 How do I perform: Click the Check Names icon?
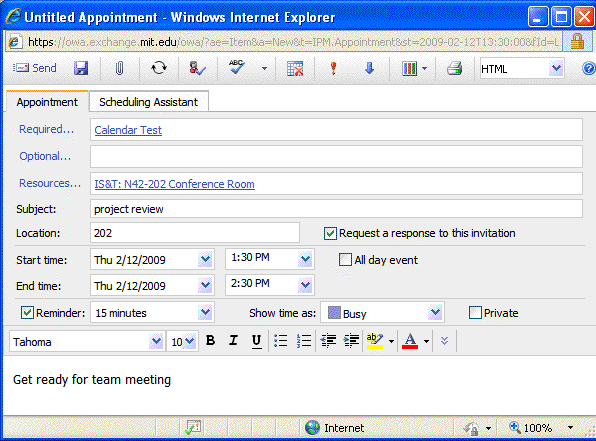(x=197, y=68)
